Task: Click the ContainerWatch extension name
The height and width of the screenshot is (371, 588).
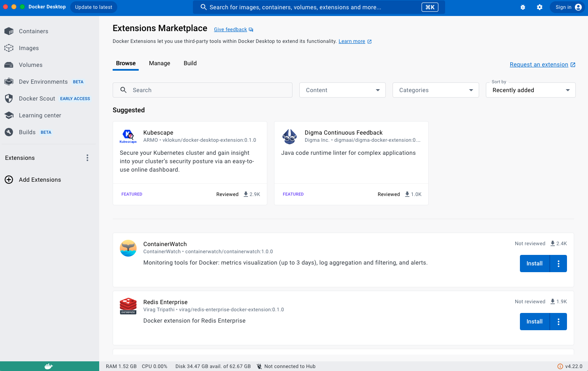Action: 165,244
